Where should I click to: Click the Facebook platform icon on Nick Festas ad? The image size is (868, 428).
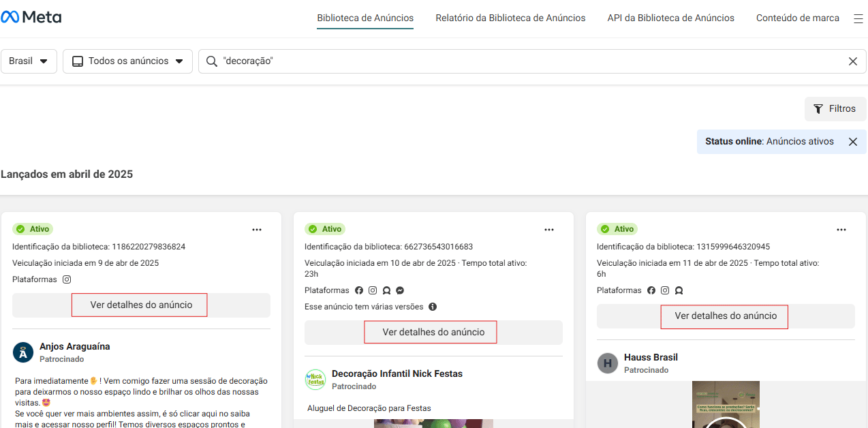point(359,290)
